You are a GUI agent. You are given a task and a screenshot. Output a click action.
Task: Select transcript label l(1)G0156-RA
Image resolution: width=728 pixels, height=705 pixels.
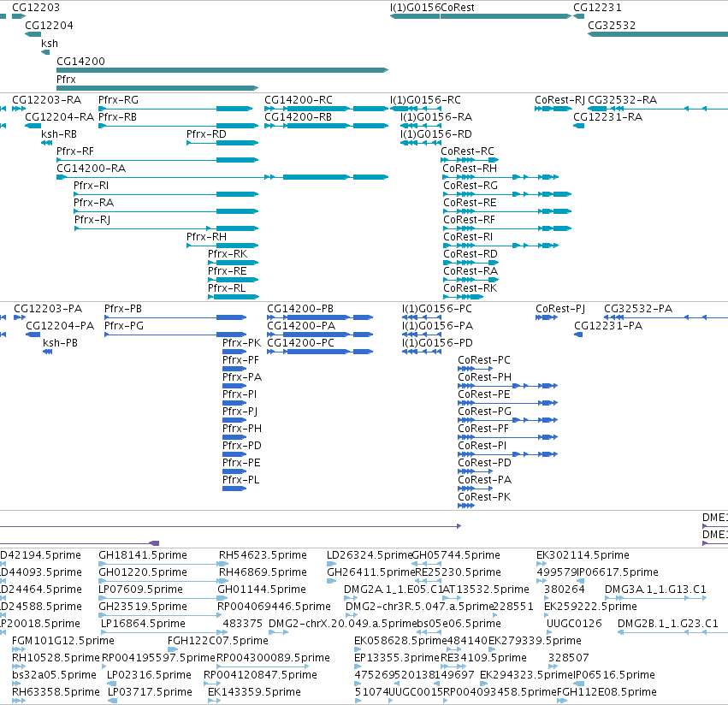[x=436, y=117]
